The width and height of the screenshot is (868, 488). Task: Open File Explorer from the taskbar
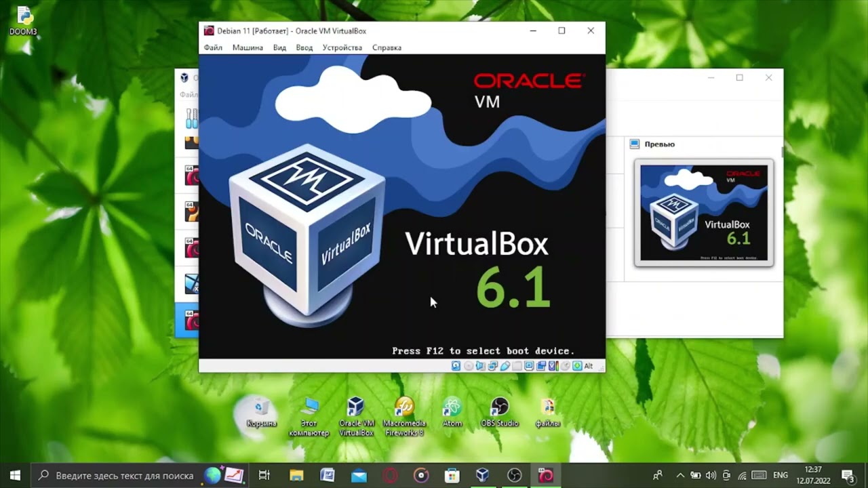[x=296, y=475]
